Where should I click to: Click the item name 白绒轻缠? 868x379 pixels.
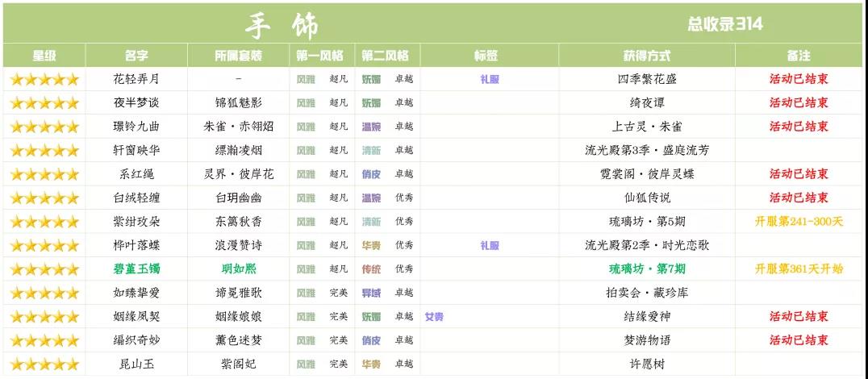[x=136, y=198]
